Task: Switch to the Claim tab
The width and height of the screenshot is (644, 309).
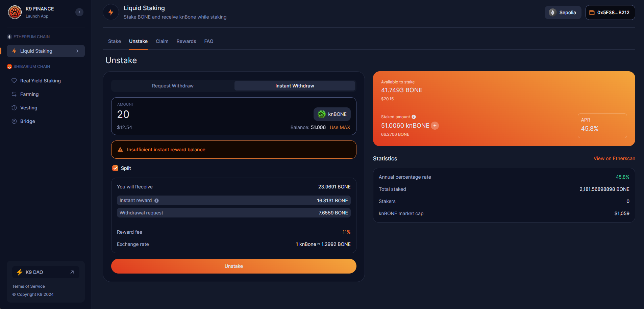Action: (162, 41)
